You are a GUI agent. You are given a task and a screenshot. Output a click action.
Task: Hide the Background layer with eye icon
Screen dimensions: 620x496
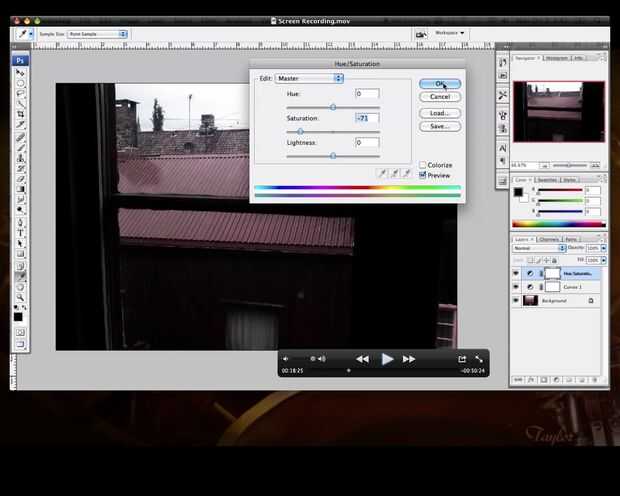516,300
